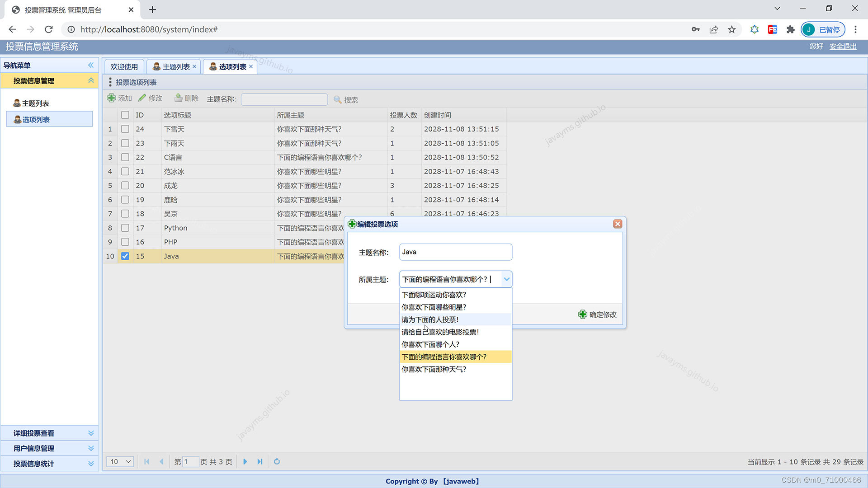
Task: Check the checkbox for row ID 24
Action: click(x=125, y=129)
